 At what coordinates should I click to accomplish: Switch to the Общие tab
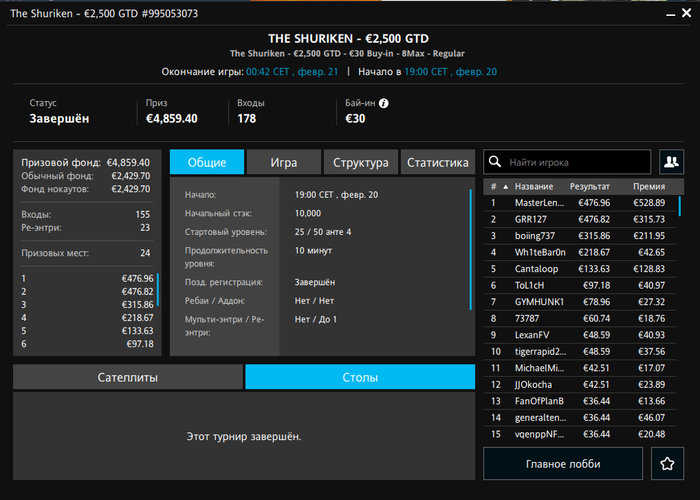pyautogui.click(x=207, y=162)
